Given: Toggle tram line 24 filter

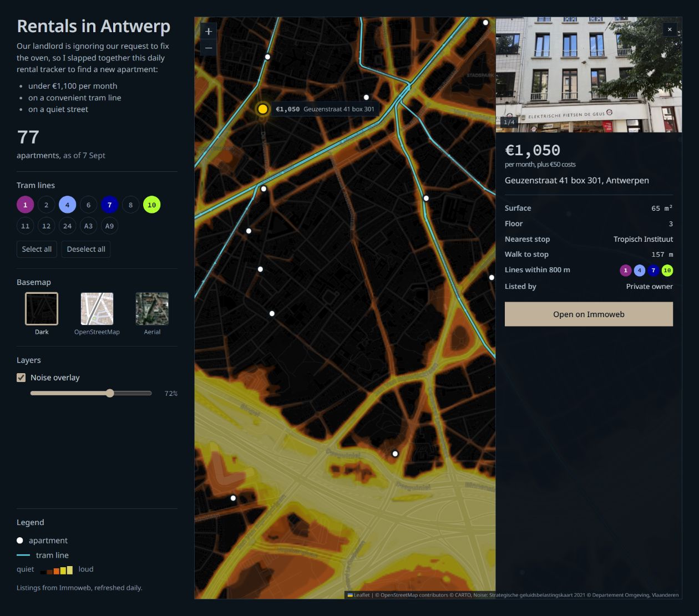Looking at the screenshot, I should tap(67, 226).
